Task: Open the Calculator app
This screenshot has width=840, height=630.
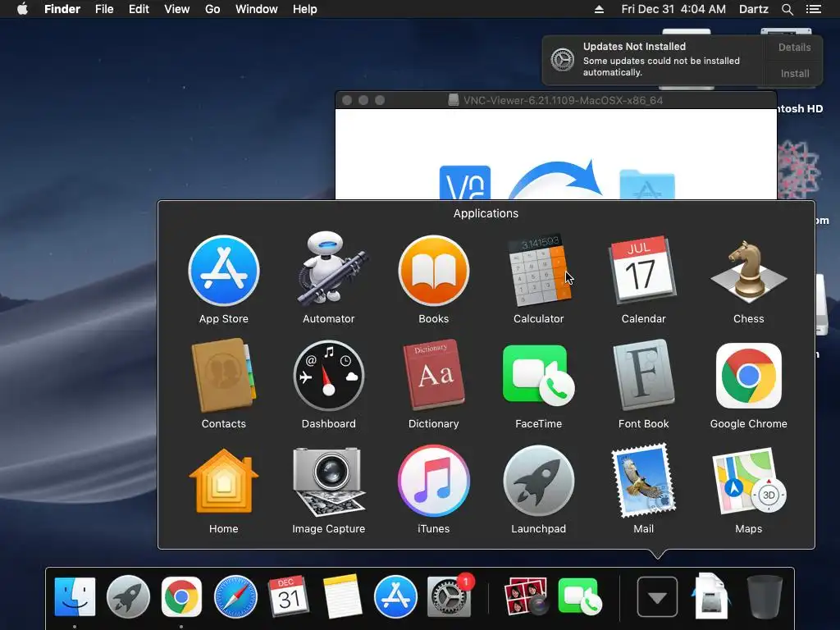Action: pyautogui.click(x=539, y=271)
